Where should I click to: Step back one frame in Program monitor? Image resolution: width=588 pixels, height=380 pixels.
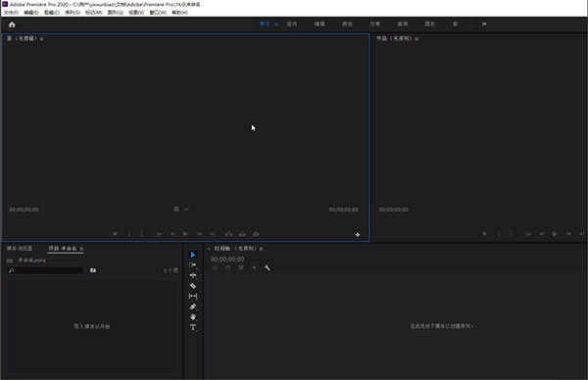coord(542,234)
